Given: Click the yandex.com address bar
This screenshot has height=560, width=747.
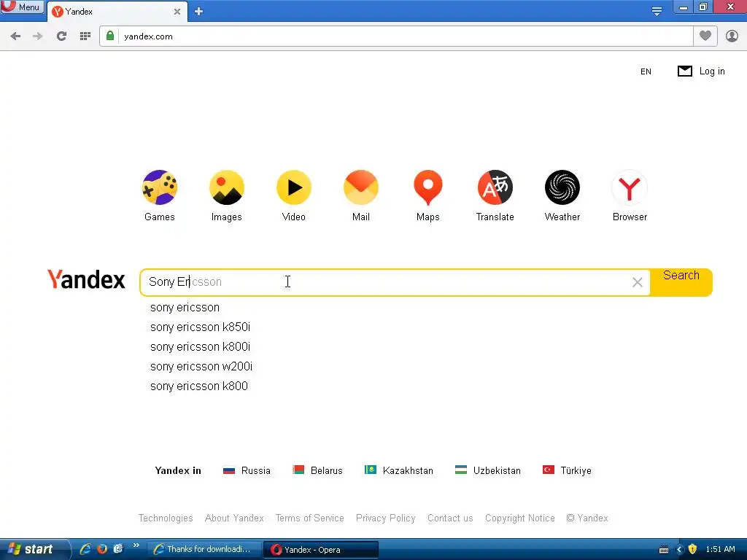Looking at the screenshot, I should tap(405, 36).
